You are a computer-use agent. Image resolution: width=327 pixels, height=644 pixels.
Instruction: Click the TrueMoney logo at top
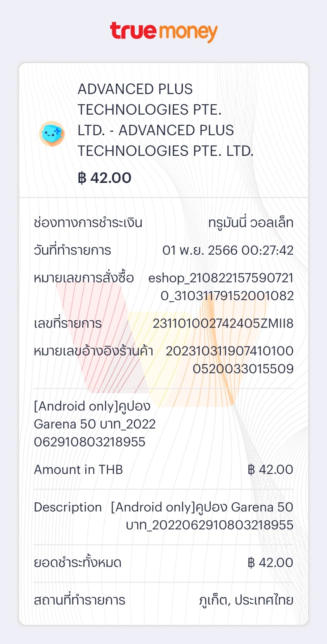coord(163,31)
